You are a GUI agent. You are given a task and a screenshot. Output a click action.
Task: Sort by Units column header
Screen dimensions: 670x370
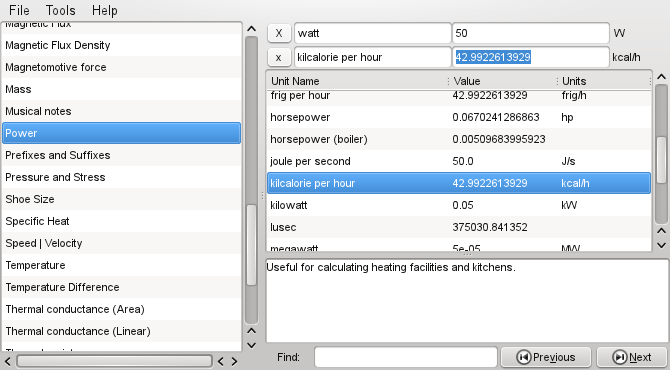pos(605,81)
